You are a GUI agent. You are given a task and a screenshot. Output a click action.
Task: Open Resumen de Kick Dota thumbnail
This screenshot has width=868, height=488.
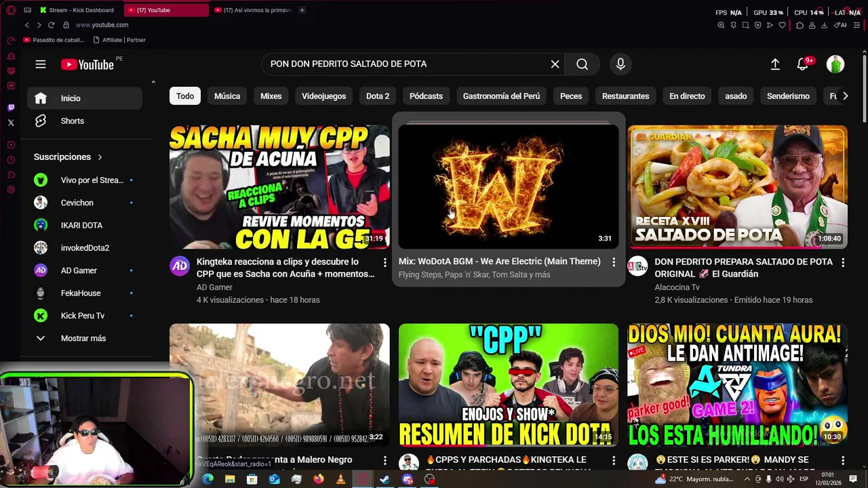point(509,385)
